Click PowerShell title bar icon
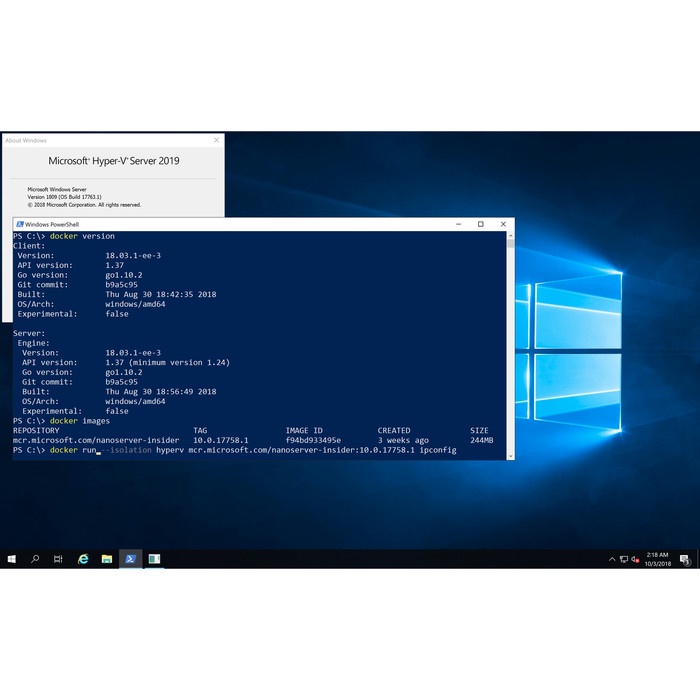700x700 pixels. tap(20, 224)
